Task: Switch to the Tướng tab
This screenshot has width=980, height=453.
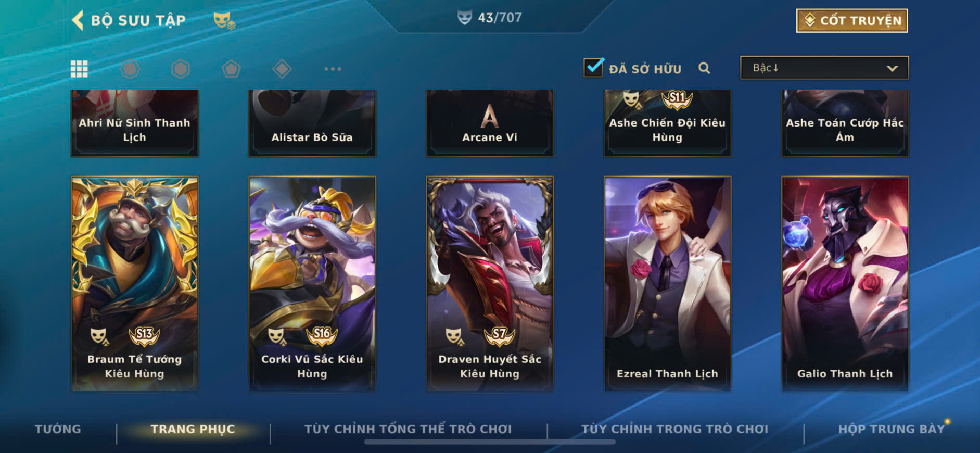Action: [x=58, y=429]
